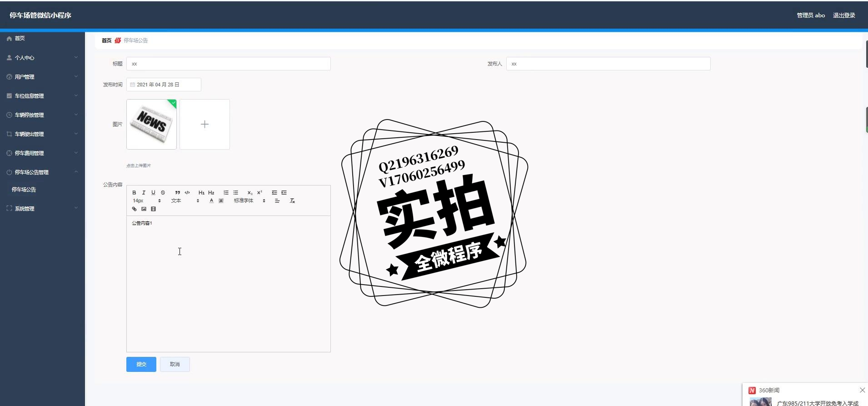This screenshot has height=406, width=868.
Task: Open the text background color picker
Action: [221, 201]
